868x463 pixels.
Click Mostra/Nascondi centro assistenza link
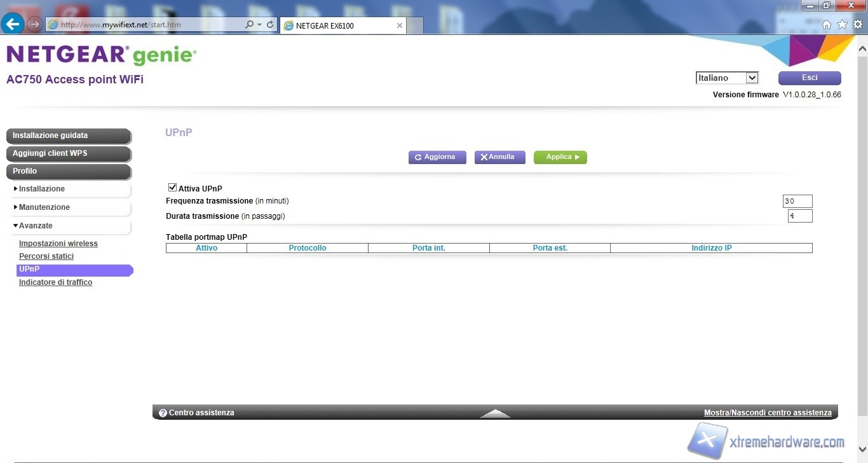coord(768,413)
